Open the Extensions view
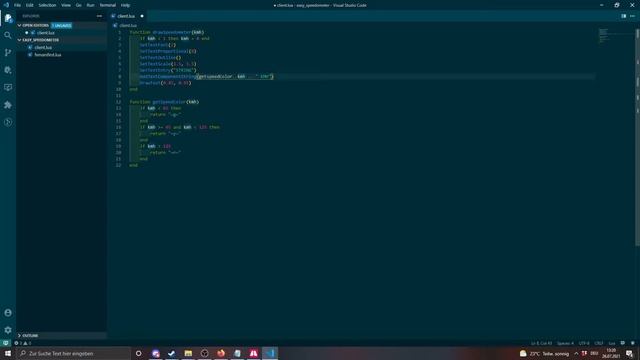 click(x=8, y=105)
